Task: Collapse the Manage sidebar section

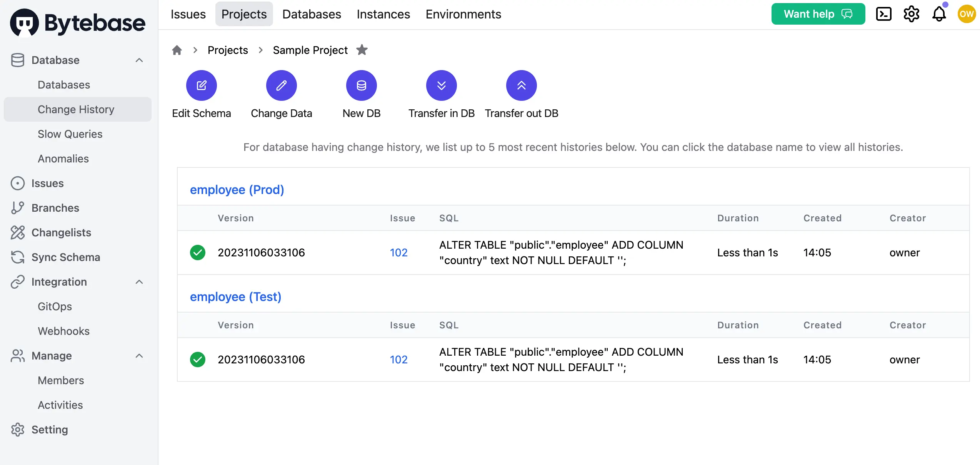Action: [139, 356]
